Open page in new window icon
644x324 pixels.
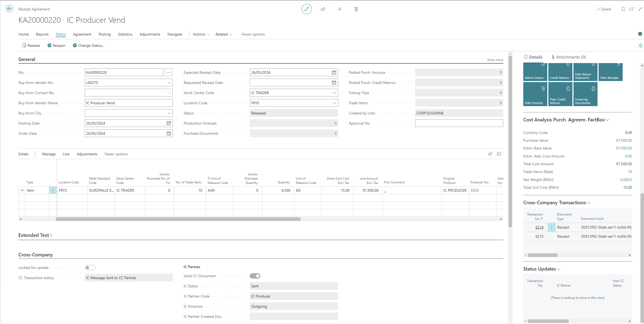point(631,9)
